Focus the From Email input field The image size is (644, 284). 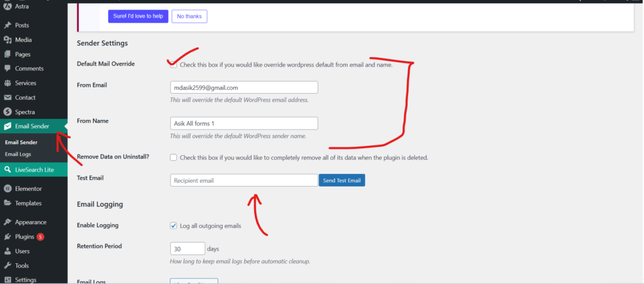click(x=244, y=88)
